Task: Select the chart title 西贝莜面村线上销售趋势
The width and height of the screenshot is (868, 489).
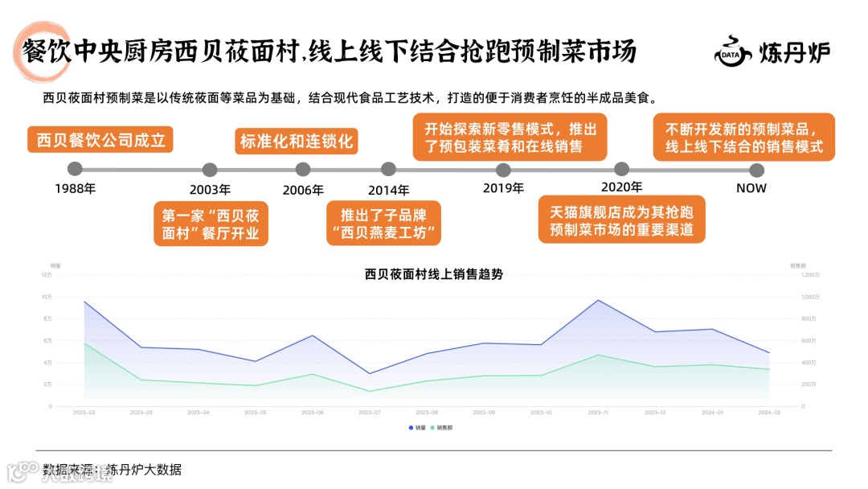Action: (434, 274)
